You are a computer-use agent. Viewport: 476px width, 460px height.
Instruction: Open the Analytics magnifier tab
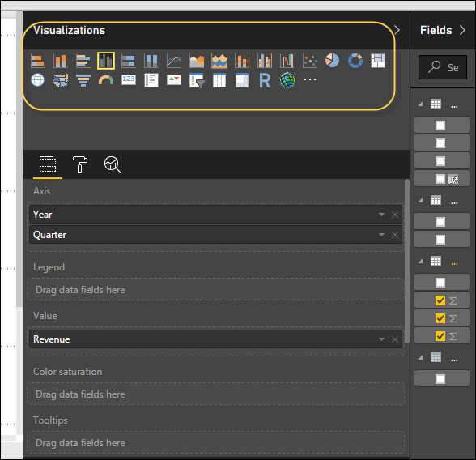tap(113, 164)
